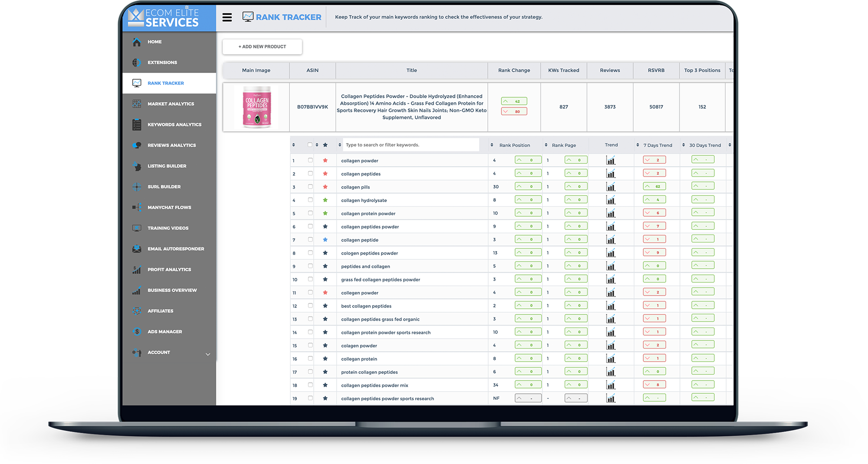868x464 pixels.
Task: Open trend chart icon for collagen pills
Action: (x=611, y=187)
